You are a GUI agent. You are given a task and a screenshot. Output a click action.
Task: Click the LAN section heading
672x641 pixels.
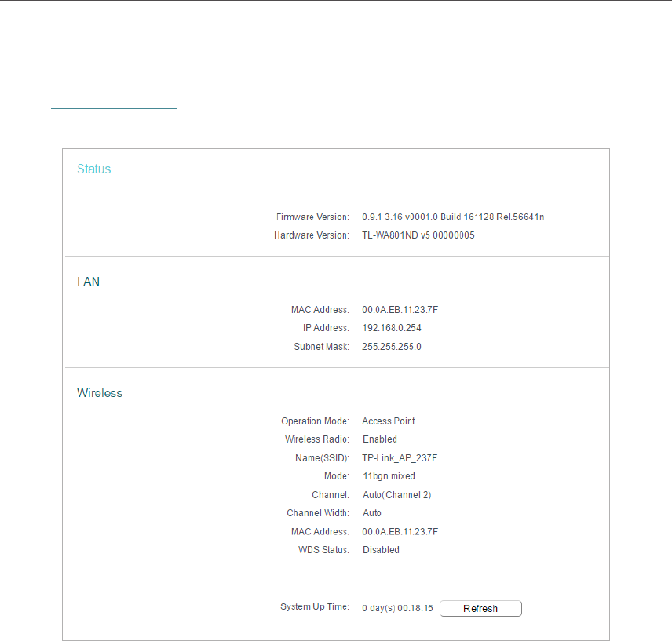tap(88, 282)
